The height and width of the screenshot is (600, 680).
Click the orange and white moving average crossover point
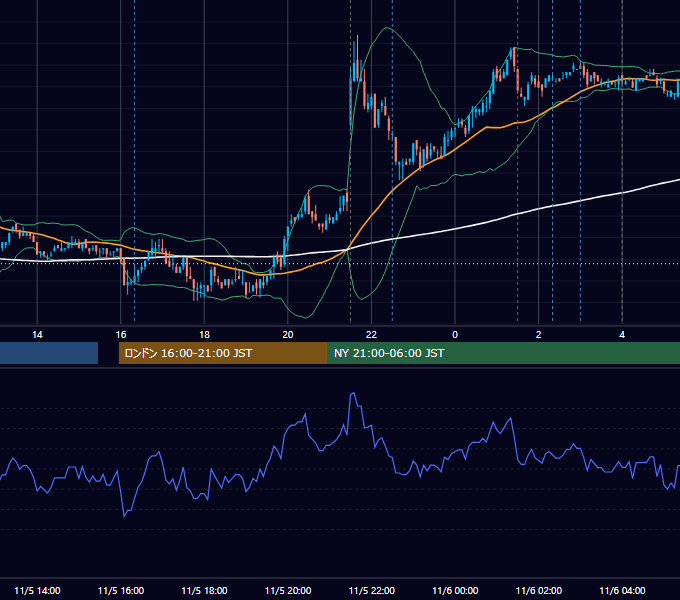click(347, 249)
